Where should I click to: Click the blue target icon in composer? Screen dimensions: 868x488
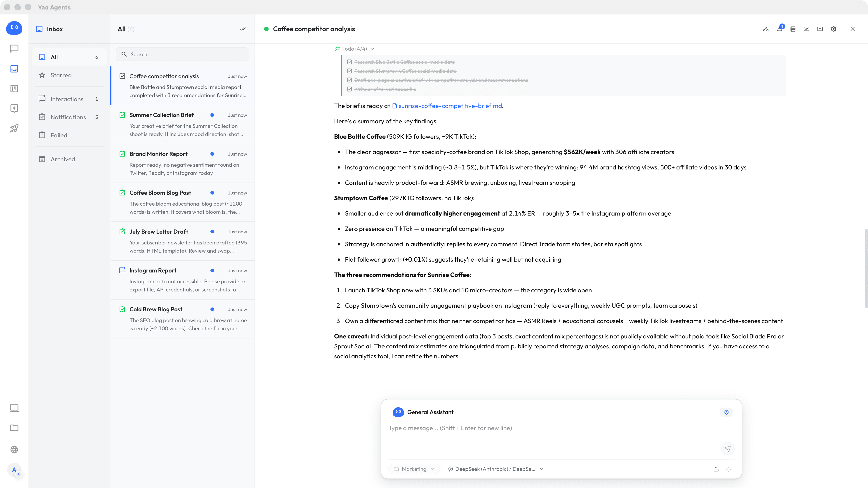[x=726, y=412]
